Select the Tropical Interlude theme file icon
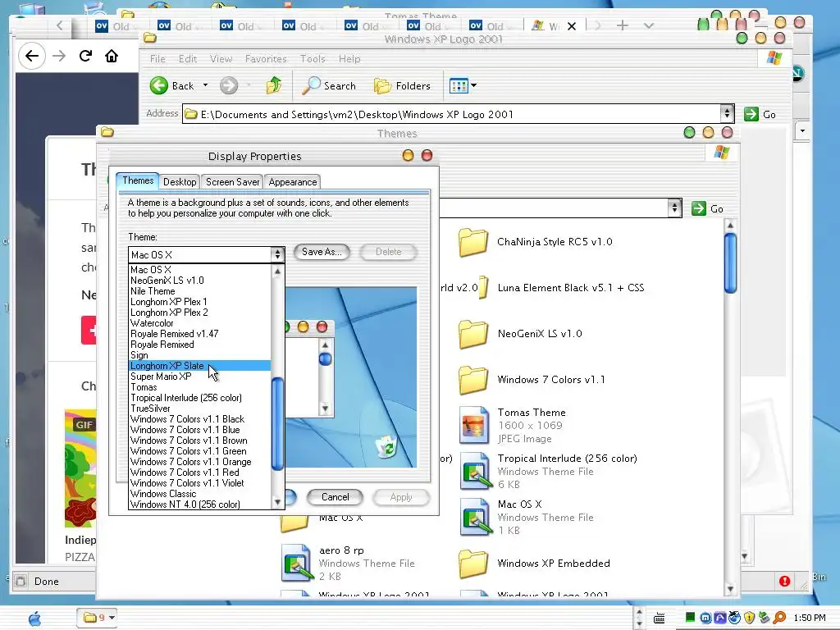Viewport: 840px width, 630px height. click(476, 472)
